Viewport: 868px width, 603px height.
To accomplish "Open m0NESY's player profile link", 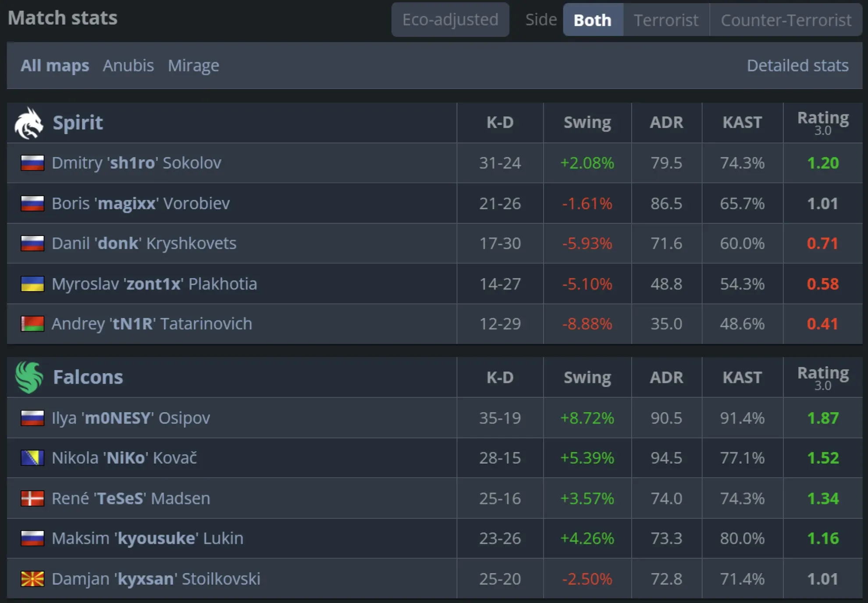I will click(131, 418).
